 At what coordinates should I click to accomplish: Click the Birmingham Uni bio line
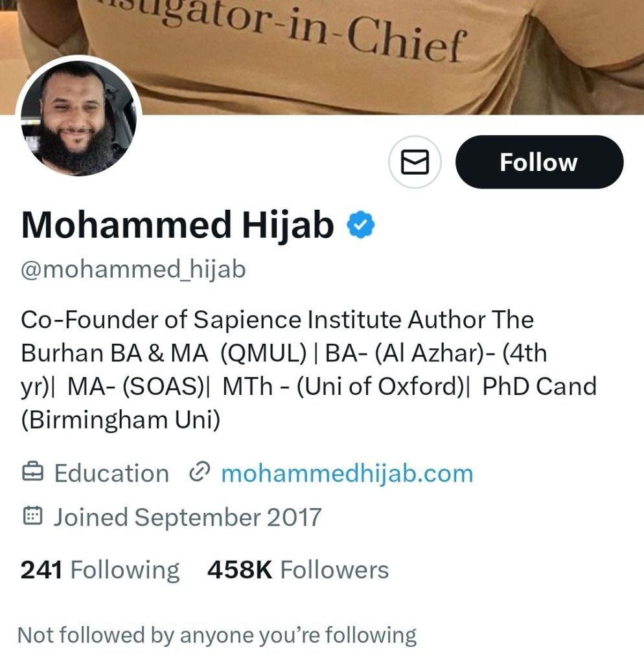(x=121, y=420)
